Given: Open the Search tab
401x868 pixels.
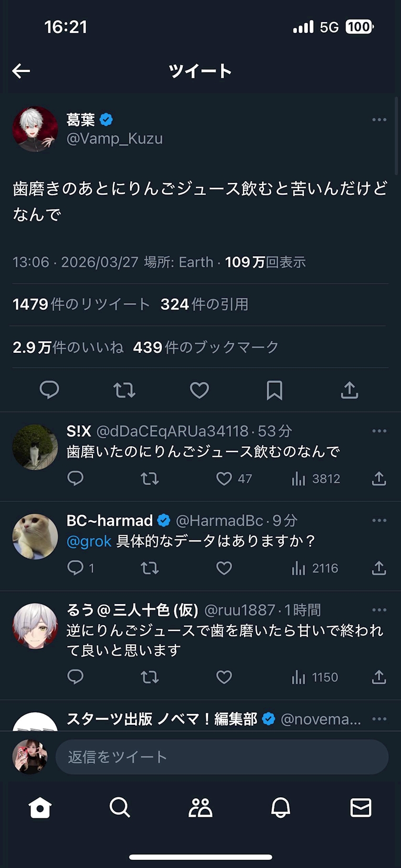Looking at the screenshot, I should point(119,808).
